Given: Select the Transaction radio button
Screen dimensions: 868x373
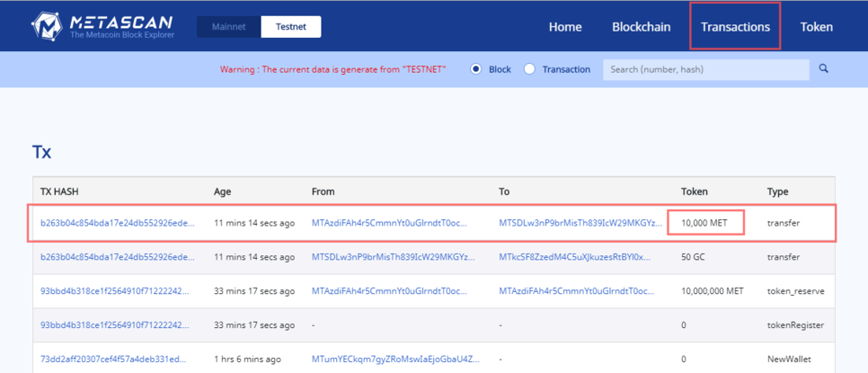Looking at the screenshot, I should [x=529, y=69].
